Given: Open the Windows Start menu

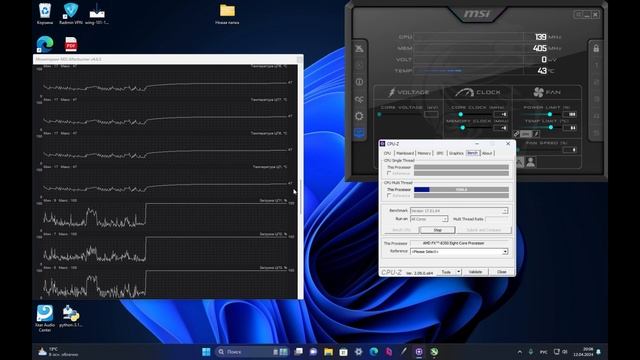Looking at the screenshot, I should pos(206,352).
